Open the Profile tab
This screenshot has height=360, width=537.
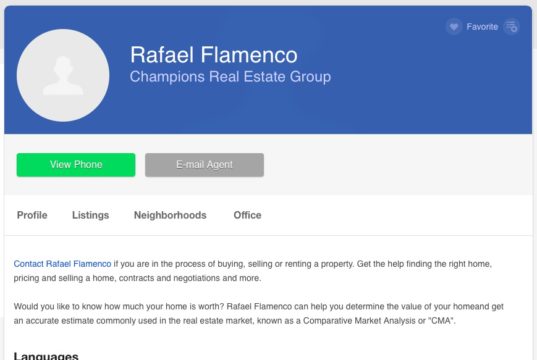pyautogui.click(x=32, y=215)
